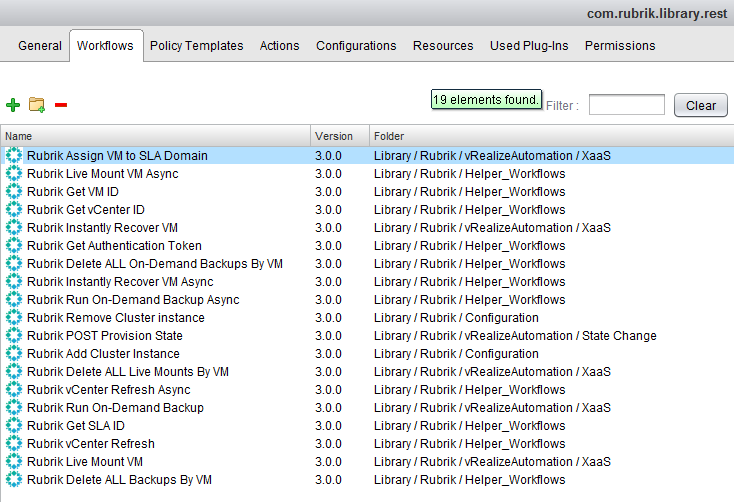Screen dimensions: 734x502
Task: Click workflow icon beside Rubrik Delete ALL On-Demand Backups By VM
Action: pos(14,264)
